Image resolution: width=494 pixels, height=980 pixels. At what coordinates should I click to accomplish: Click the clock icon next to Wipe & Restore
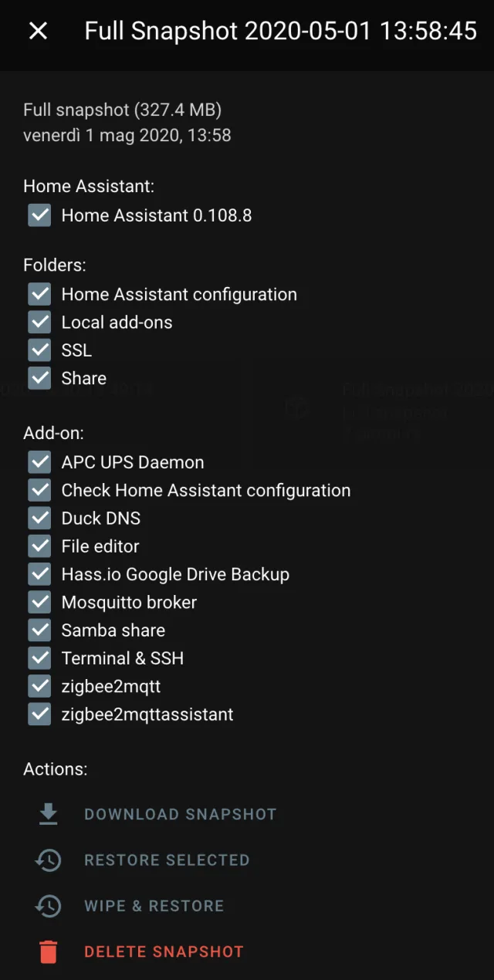click(x=48, y=906)
